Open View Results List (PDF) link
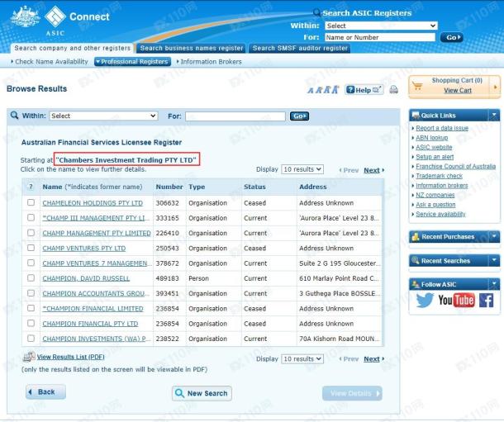Viewport: 504px width, 422px height. 71,357
